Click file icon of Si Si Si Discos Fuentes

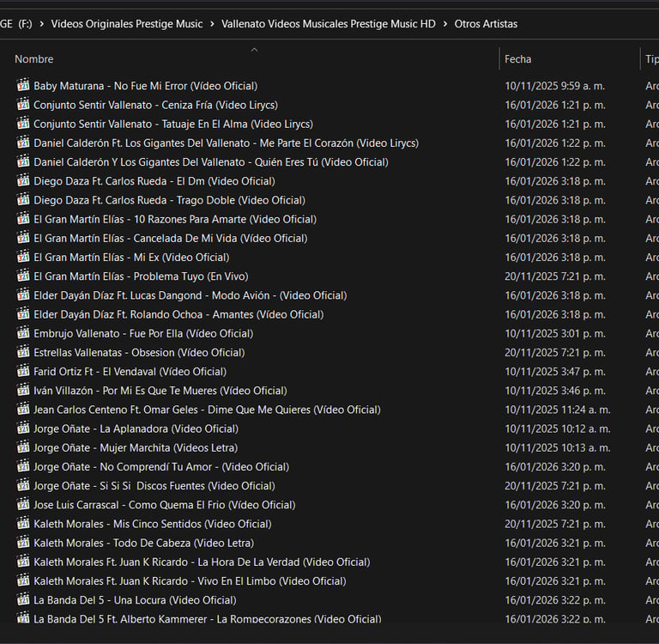pos(23,485)
